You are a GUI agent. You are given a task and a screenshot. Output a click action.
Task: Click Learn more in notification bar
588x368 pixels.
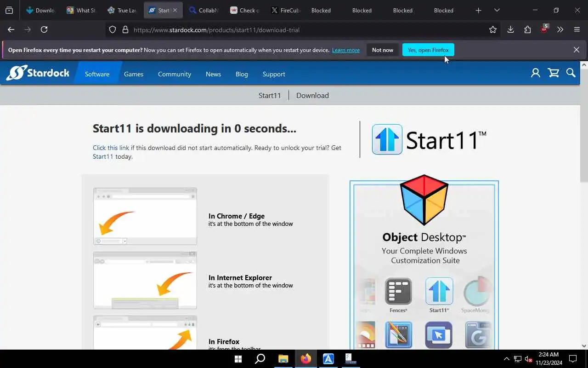coord(346,50)
